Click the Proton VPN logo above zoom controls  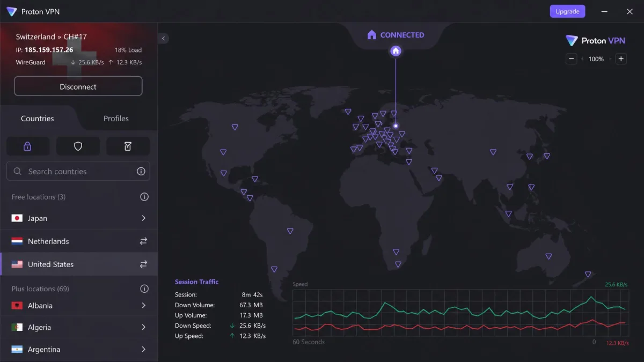tap(596, 41)
